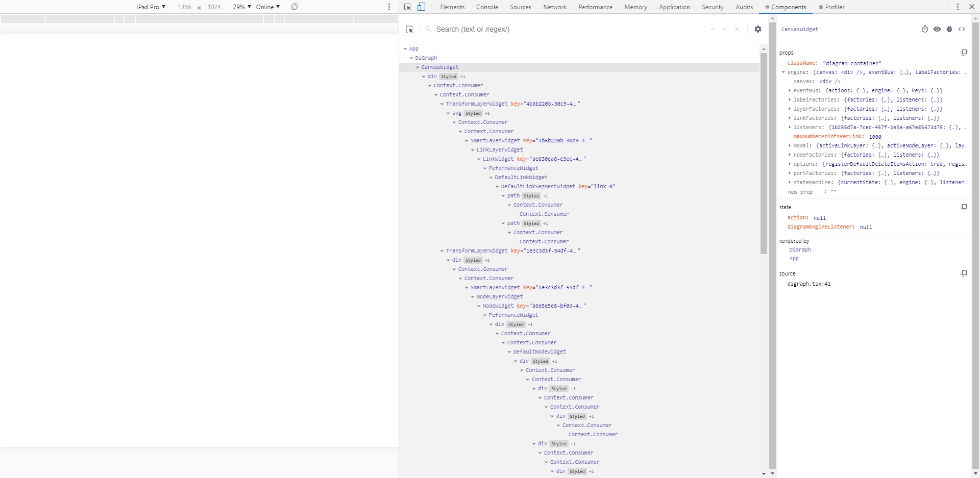
Task: Open the DevTools customize three-dot menu
Action: tap(958, 7)
